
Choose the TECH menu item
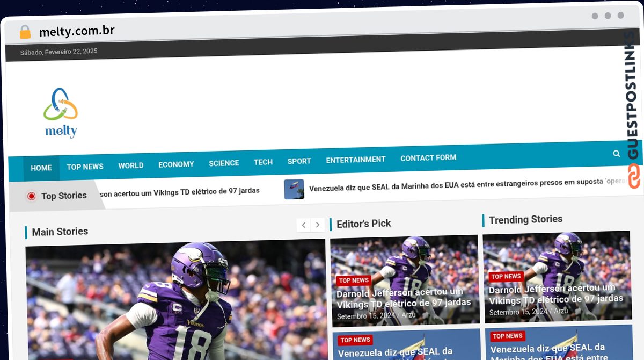[x=263, y=162]
